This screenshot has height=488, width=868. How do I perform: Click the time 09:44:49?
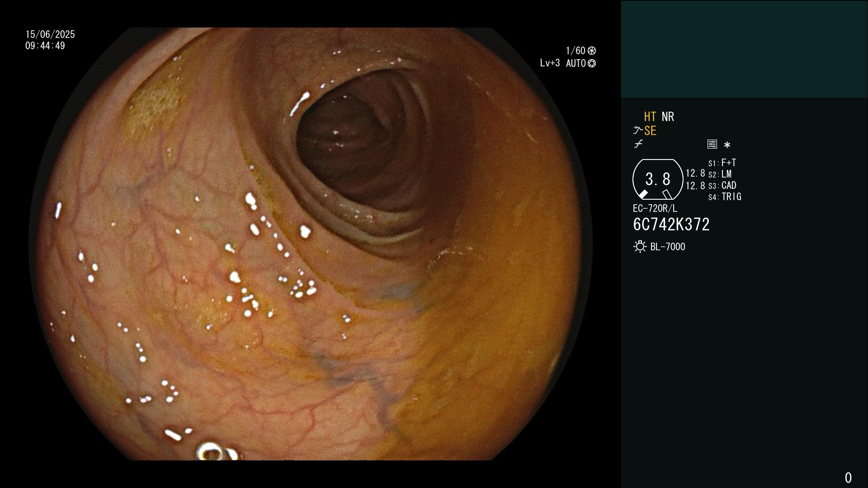click(45, 46)
